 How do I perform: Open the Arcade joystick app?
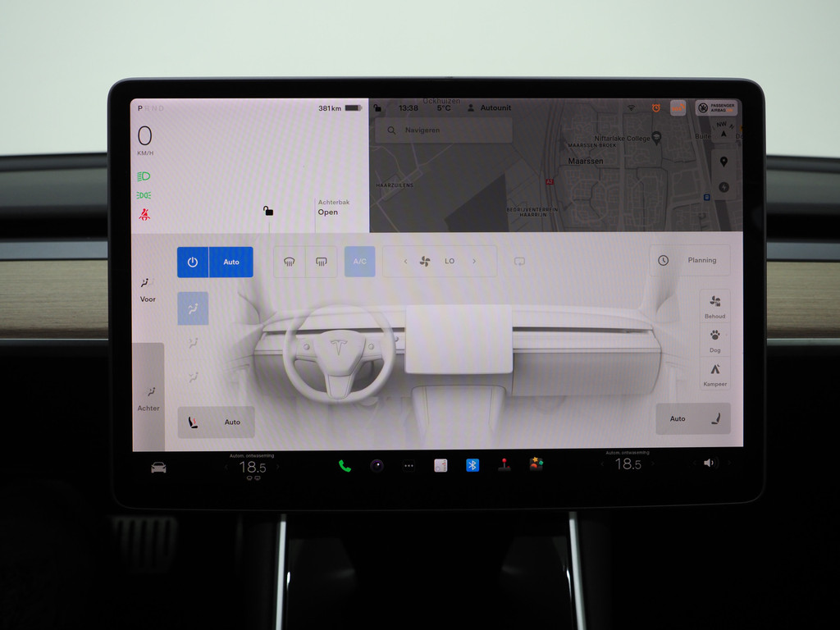(x=504, y=464)
